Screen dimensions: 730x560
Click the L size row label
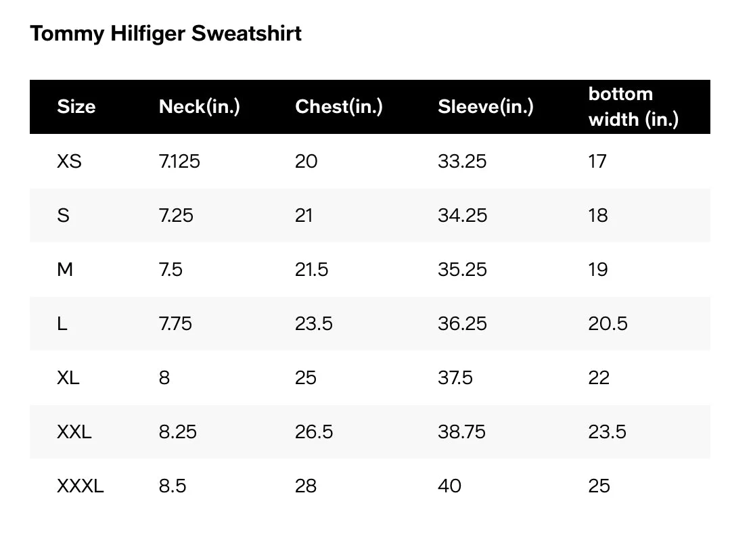coord(62,323)
